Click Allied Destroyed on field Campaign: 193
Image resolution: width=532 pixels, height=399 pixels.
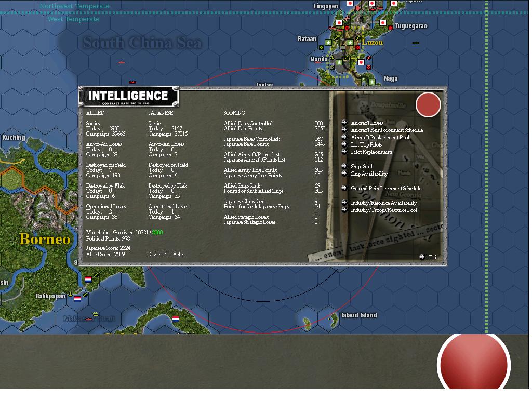coord(103,176)
